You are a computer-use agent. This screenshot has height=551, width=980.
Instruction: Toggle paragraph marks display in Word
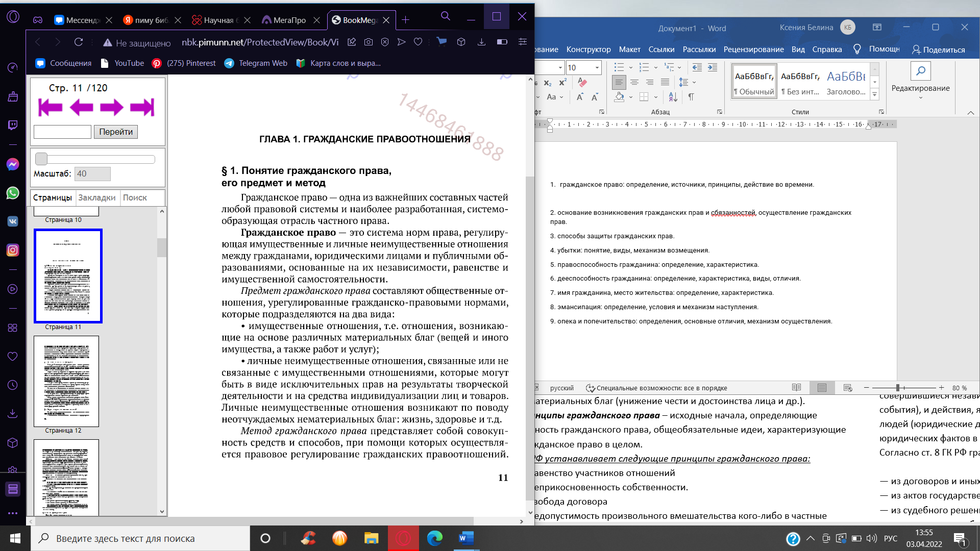click(x=691, y=96)
